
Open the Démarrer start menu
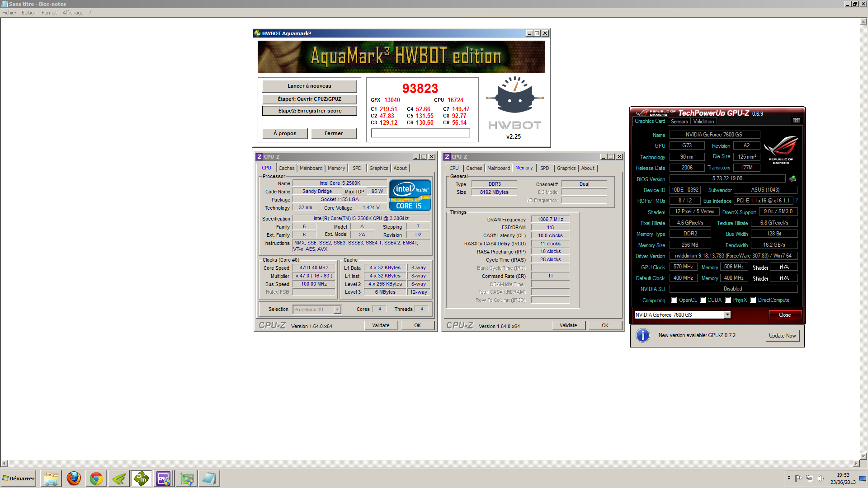[x=18, y=479]
